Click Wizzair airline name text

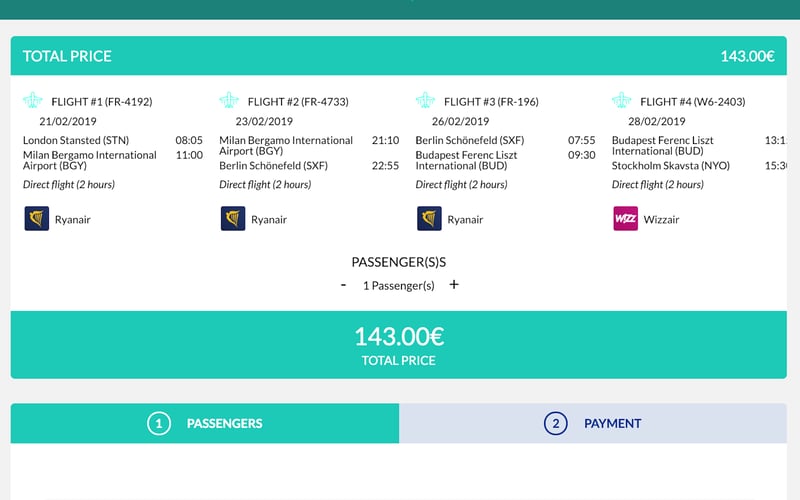[661, 220]
